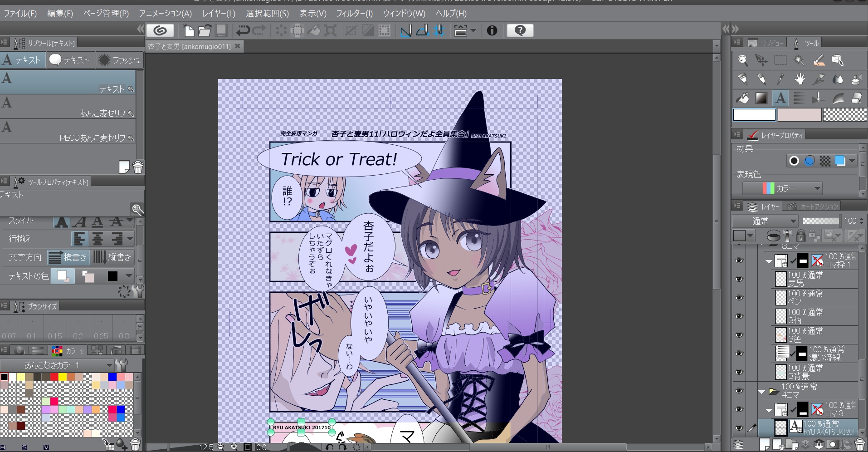
Task: Select the Decoration flower tool
Action: 819,79
